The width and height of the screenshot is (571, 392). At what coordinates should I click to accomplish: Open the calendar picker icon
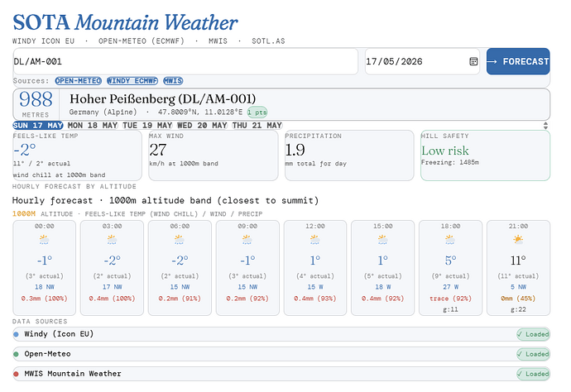click(473, 61)
